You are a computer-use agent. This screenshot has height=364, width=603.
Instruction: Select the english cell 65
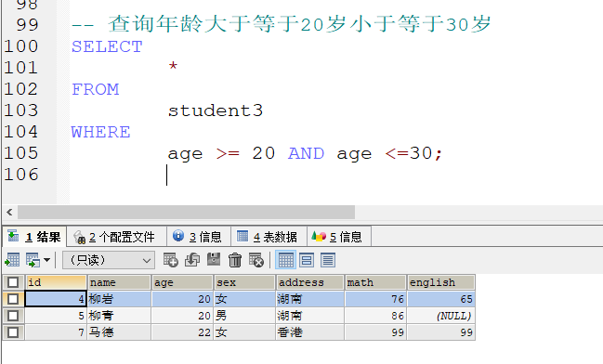pyautogui.click(x=440, y=299)
